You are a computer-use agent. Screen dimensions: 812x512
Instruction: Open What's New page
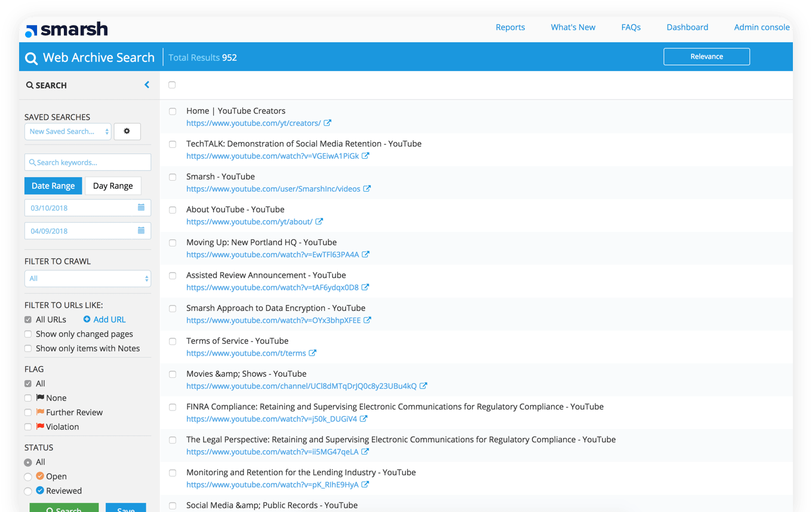click(573, 27)
